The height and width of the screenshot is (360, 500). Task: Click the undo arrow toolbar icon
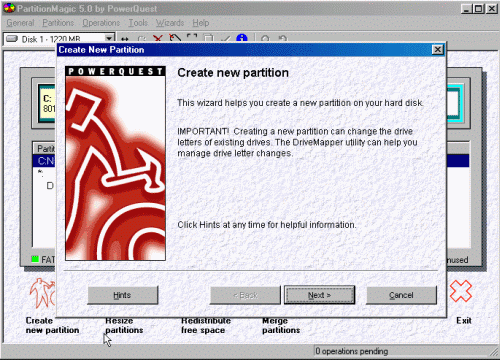tap(283, 38)
